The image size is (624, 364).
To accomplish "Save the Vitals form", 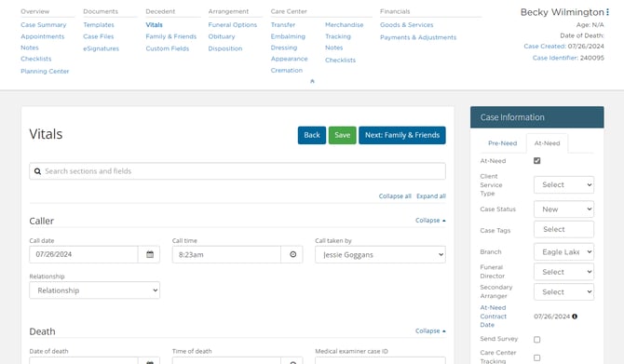I will pos(342,135).
